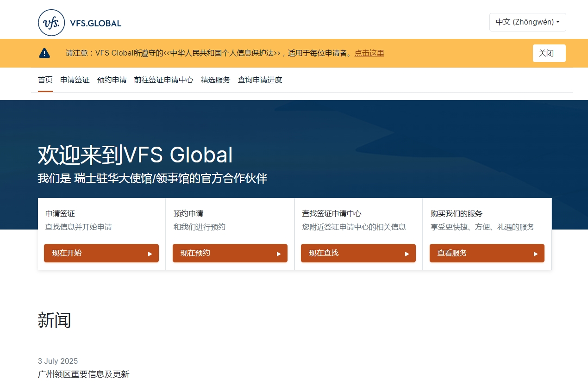588x385 pixels.
Task: Click the arrow icon on 现在开始 button
Action: 150,253
